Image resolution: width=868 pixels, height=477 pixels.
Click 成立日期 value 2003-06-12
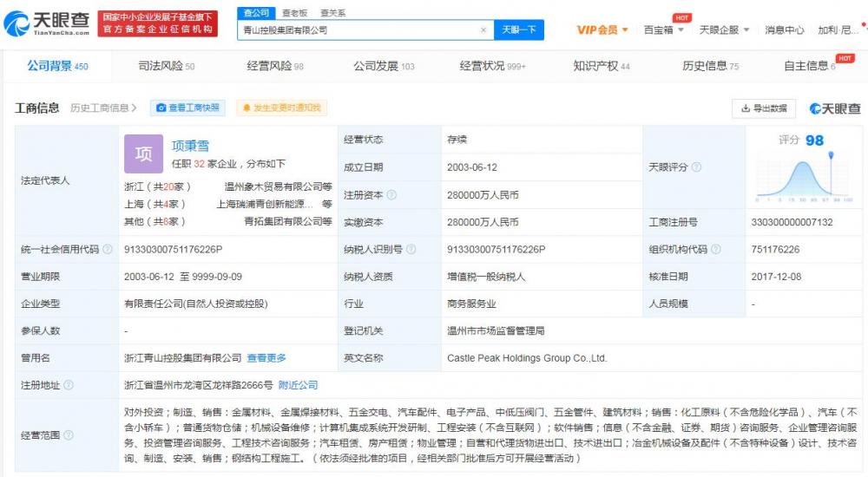point(472,167)
